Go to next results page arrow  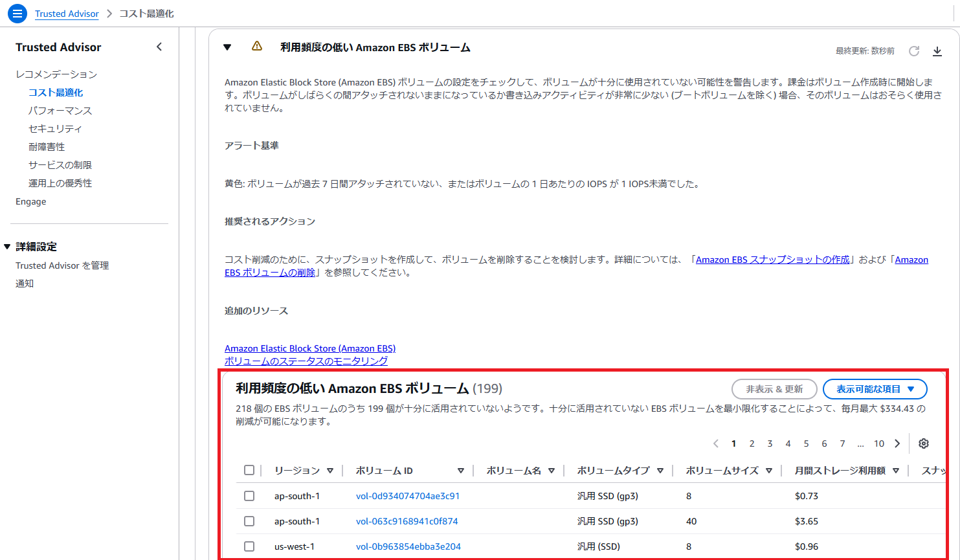point(897,443)
